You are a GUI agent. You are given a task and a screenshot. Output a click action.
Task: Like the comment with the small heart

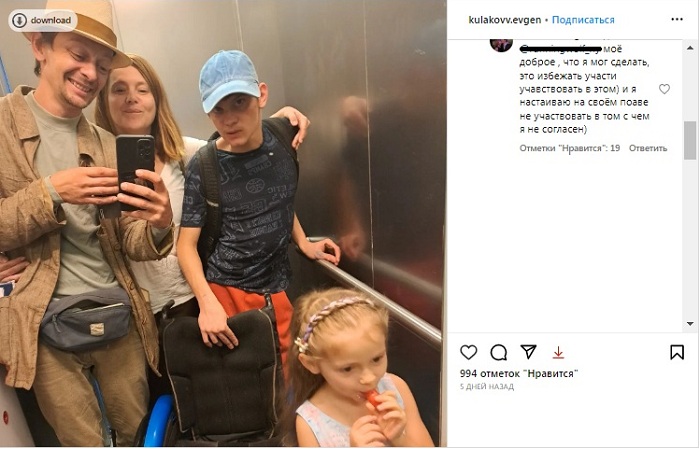point(664,89)
